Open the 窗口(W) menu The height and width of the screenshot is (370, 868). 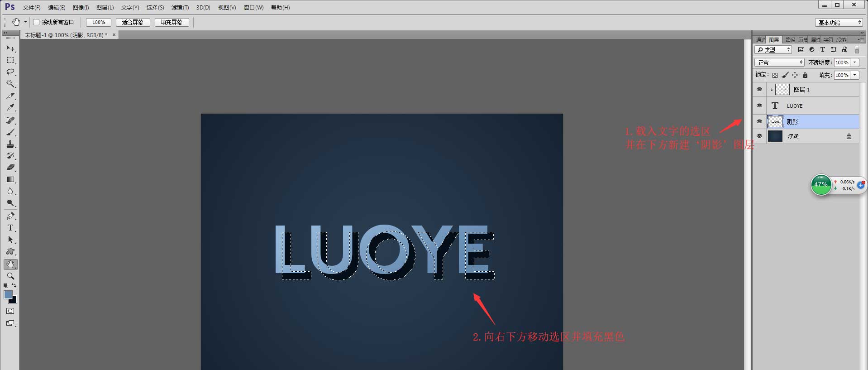(253, 8)
